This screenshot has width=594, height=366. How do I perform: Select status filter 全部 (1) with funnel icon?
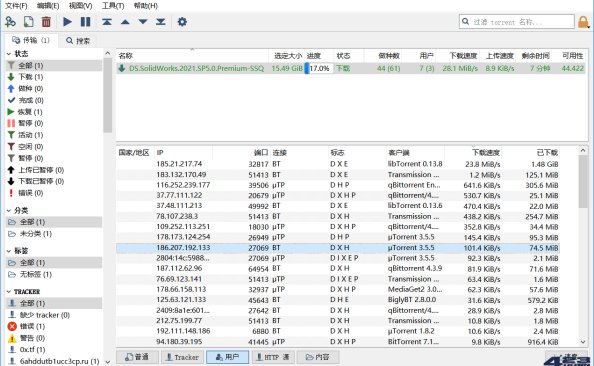tap(54, 66)
